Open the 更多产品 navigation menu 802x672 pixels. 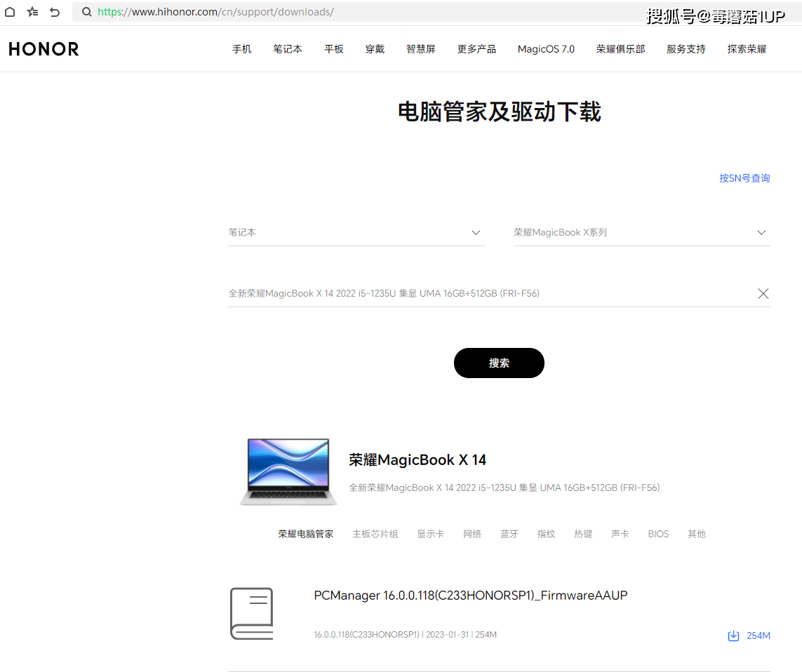[476, 49]
